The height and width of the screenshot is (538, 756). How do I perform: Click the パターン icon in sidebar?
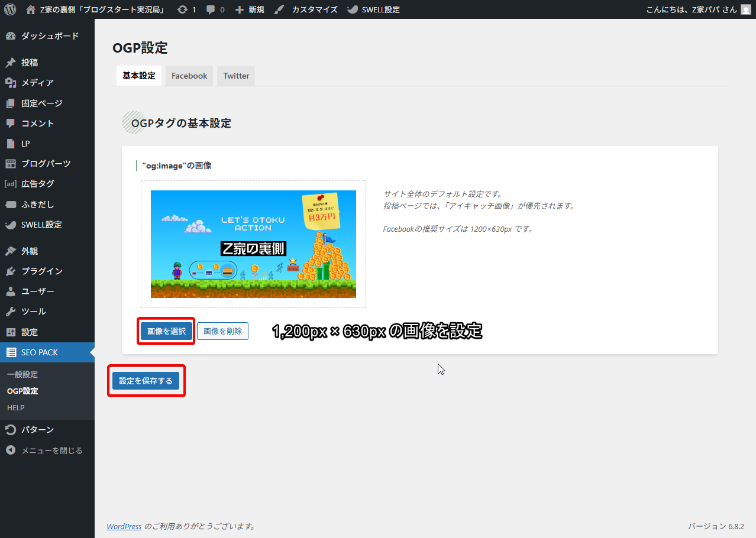click(11, 430)
